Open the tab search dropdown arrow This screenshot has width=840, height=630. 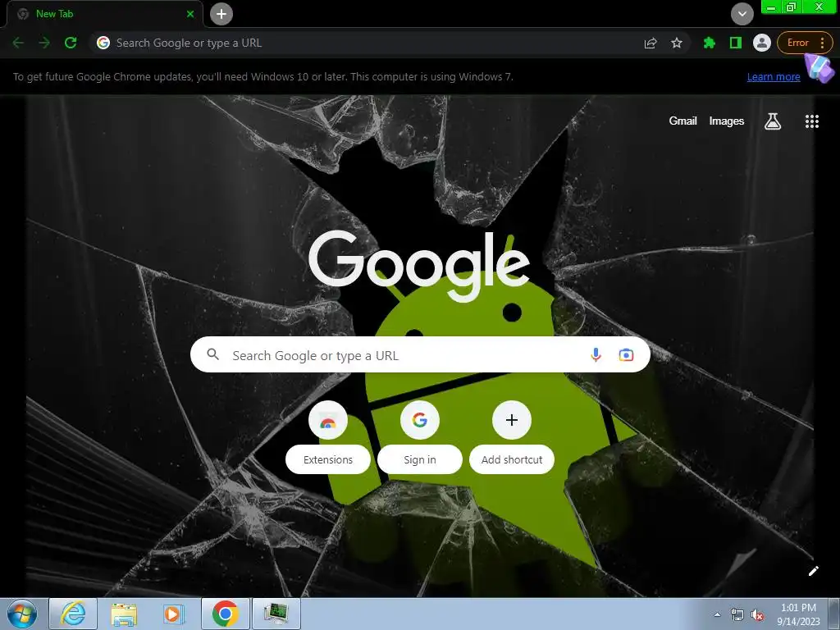742,14
